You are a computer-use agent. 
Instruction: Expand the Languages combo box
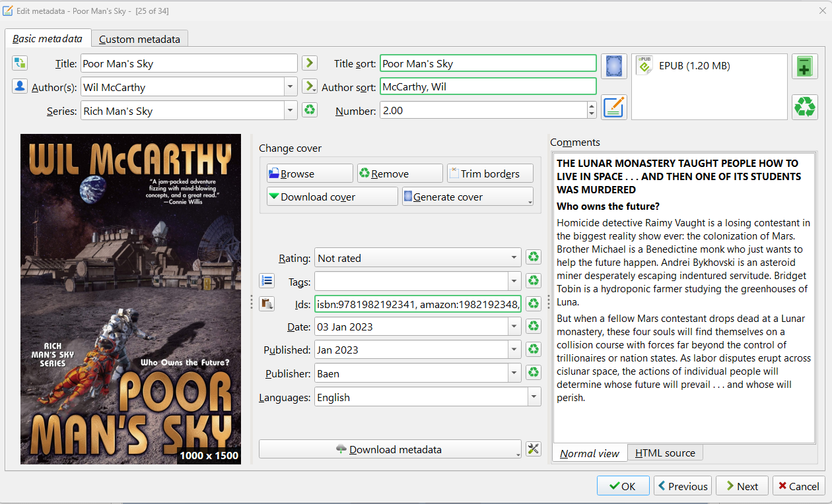533,397
